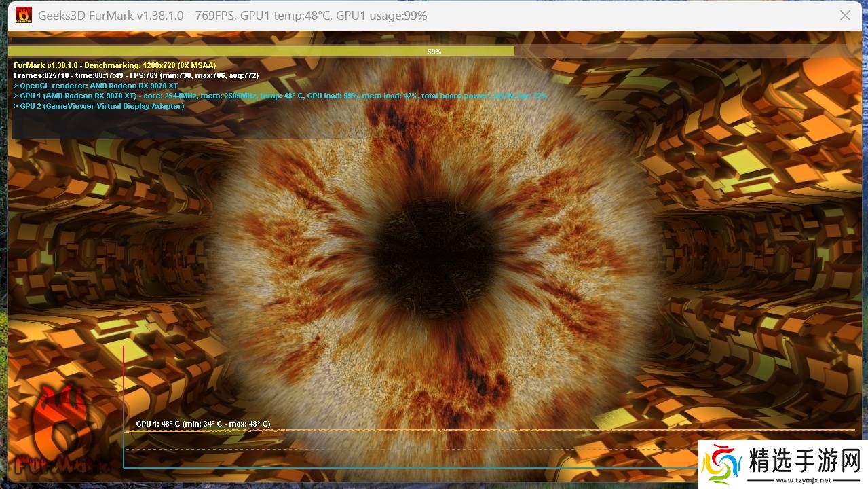This screenshot has height=489, width=868.
Task: Close the FurMark benchmark window
Action: pos(845,15)
